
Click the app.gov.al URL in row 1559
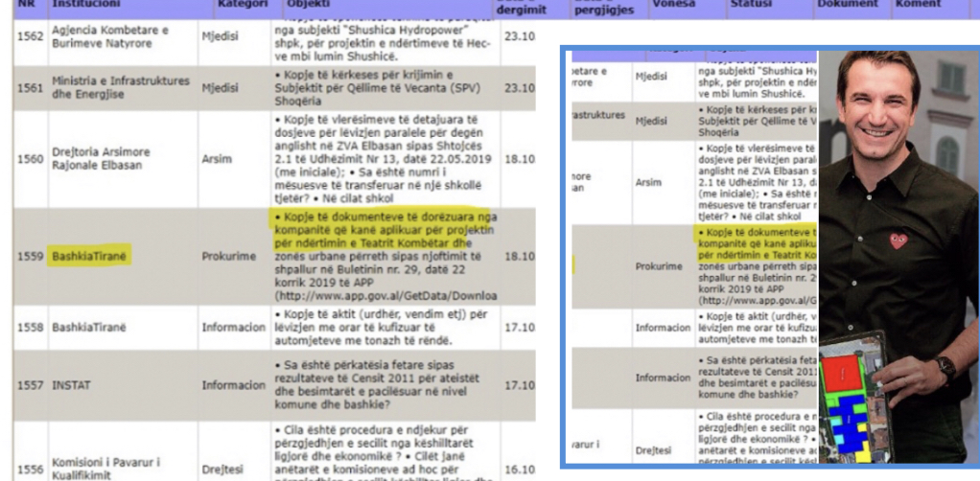385,295
